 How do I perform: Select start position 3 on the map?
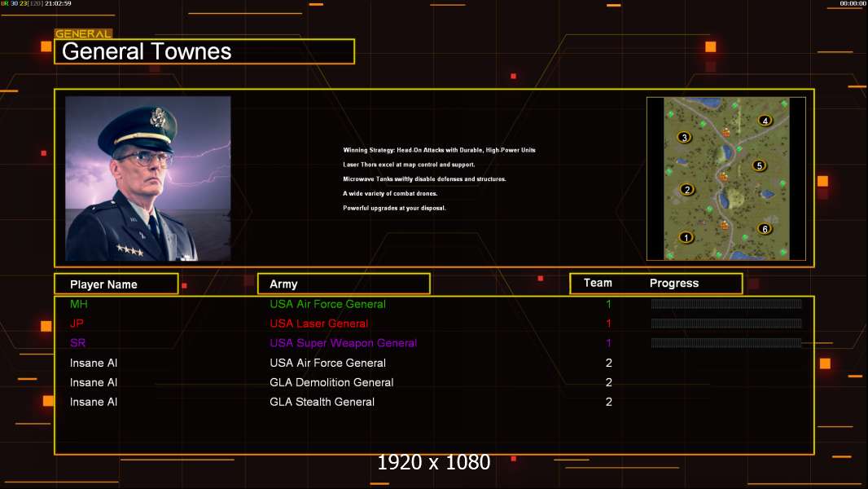point(684,138)
